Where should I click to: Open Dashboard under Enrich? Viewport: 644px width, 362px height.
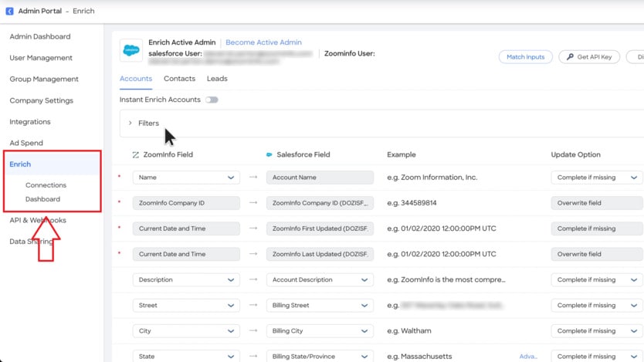(42, 199)
